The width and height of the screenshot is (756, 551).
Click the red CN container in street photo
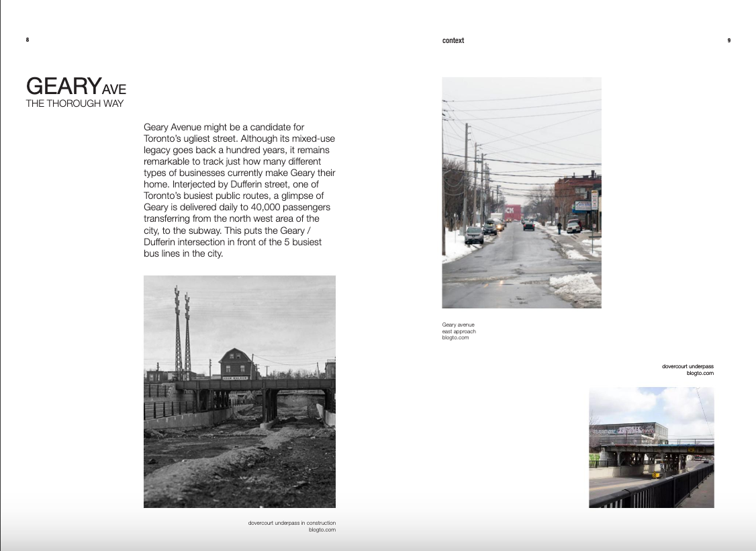(512, 211)
